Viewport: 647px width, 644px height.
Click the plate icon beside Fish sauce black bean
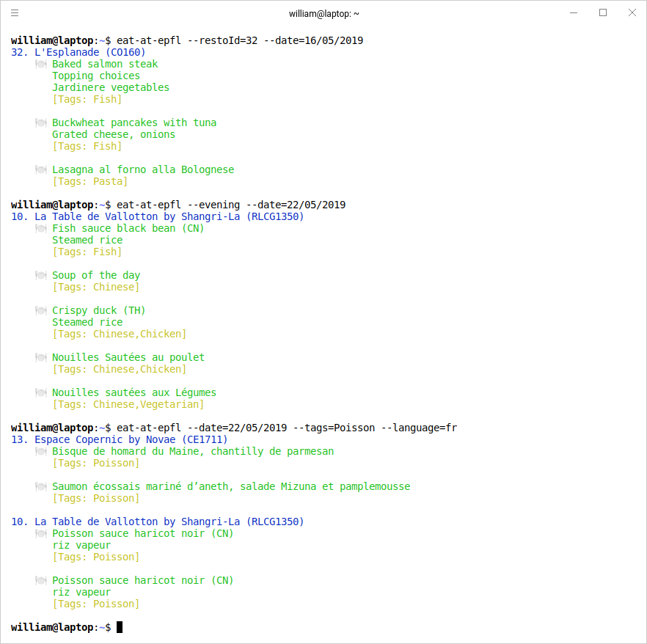tap(41, 229)
